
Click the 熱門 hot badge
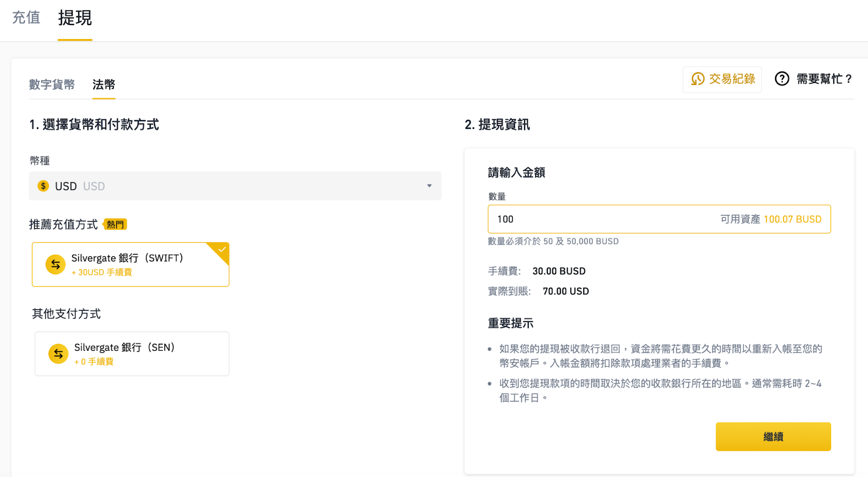tap(114, 224)
